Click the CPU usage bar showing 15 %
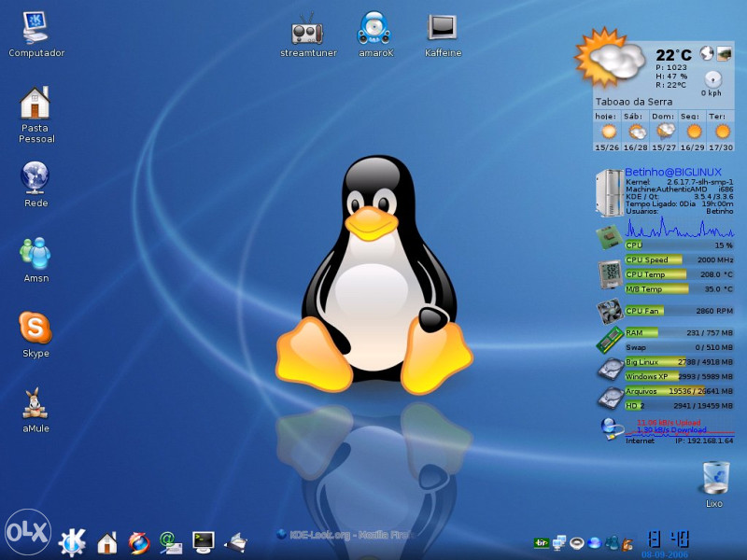Image resolution: width=747 pixels, height=560 pixels. coord(679,245)
